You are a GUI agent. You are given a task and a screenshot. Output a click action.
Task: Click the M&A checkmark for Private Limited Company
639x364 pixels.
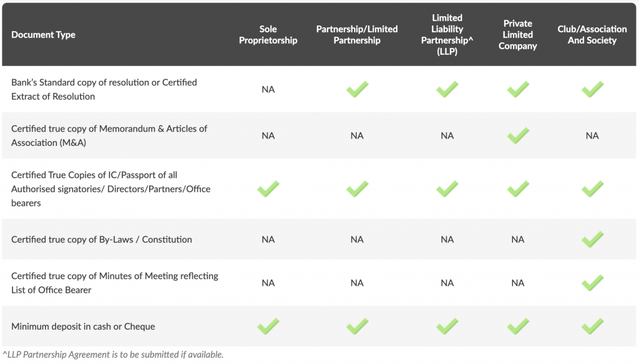pos(518,136)
